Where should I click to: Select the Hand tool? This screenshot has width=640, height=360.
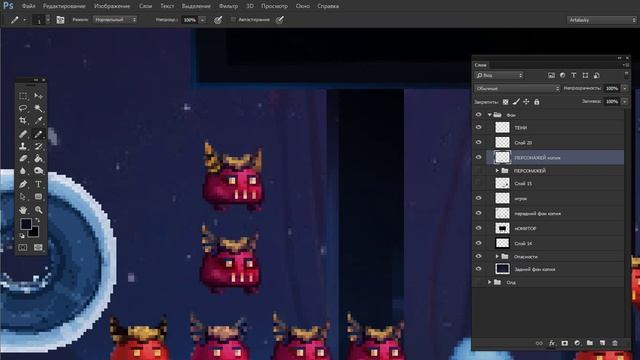coord(23,210)
